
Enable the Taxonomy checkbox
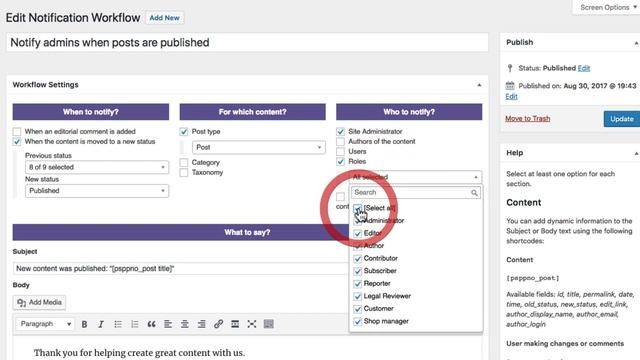pos(184,173)
